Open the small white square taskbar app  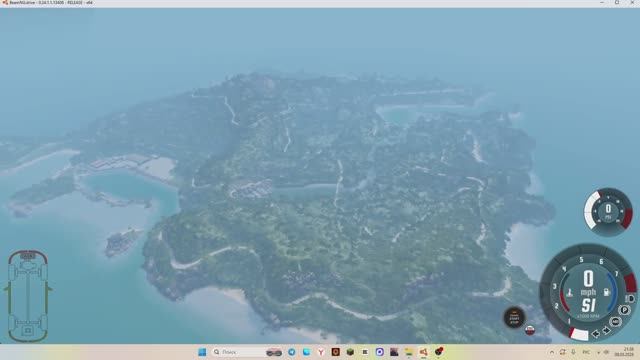[365, 352]
